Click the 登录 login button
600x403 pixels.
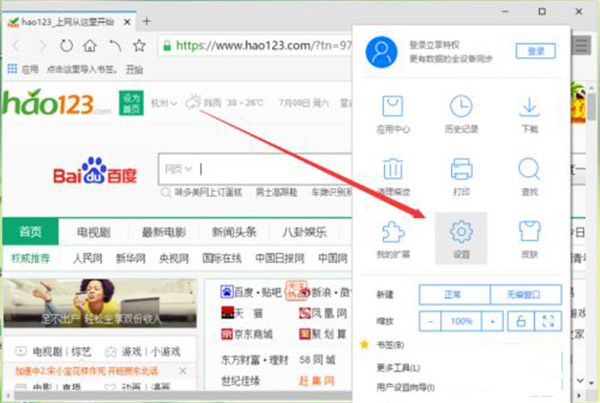536,51
